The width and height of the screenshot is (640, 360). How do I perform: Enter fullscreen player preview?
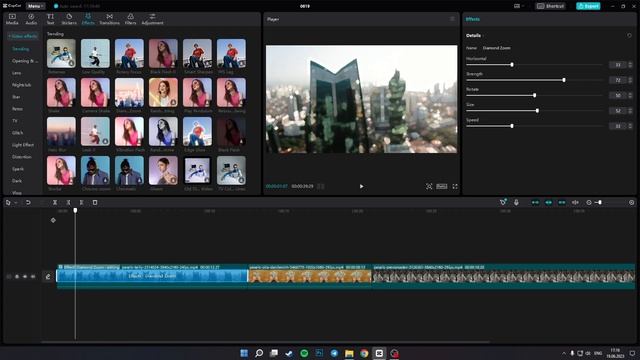tap(455, 187)
